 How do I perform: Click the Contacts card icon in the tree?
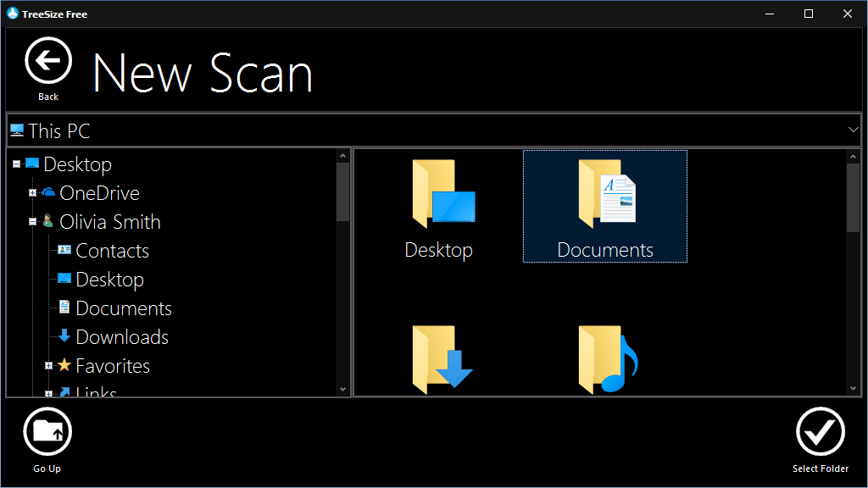click(64, 250)
